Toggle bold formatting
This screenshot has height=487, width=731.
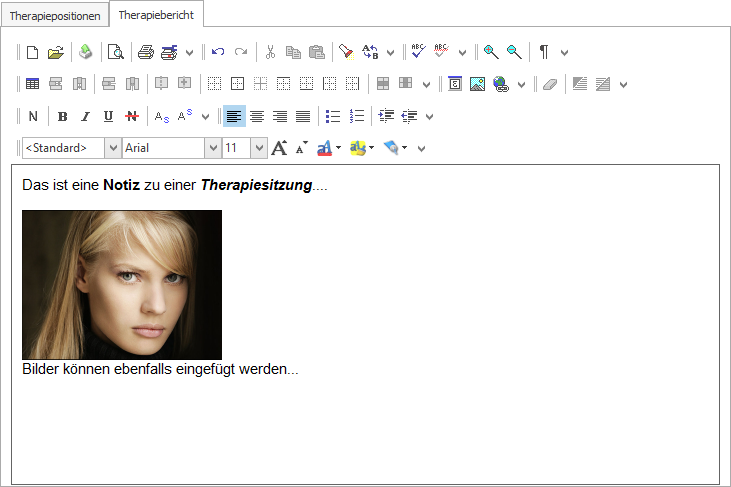[x=62, y=117]
